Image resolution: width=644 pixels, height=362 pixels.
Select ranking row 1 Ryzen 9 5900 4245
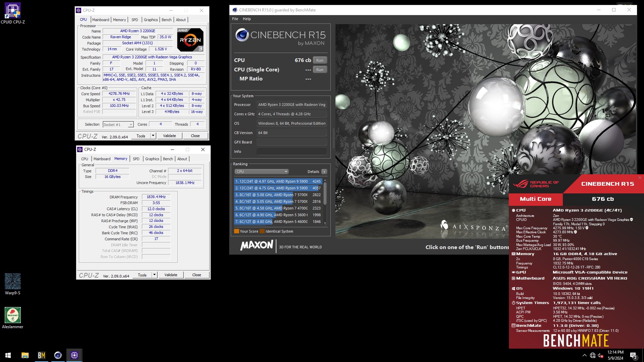pos(278,181)
